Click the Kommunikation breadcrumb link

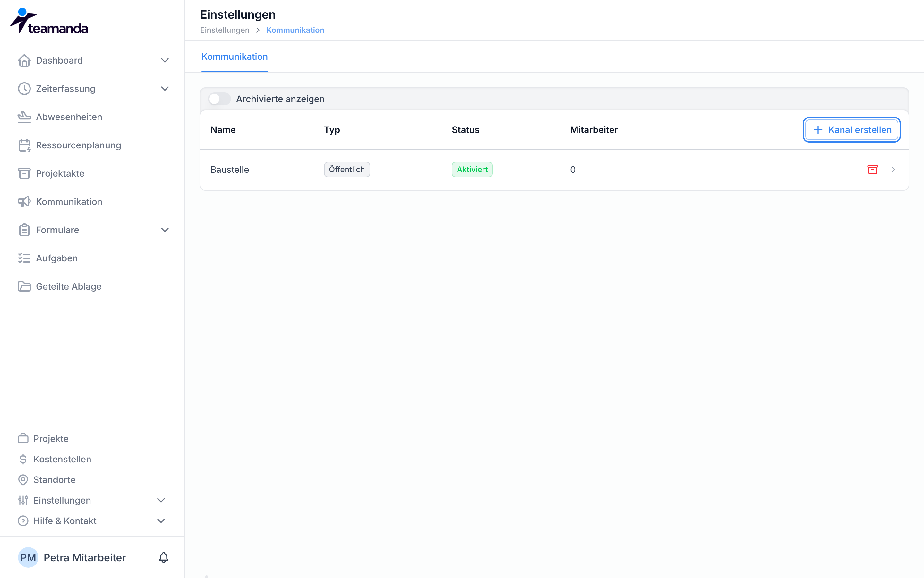click(x=295, y=30)
